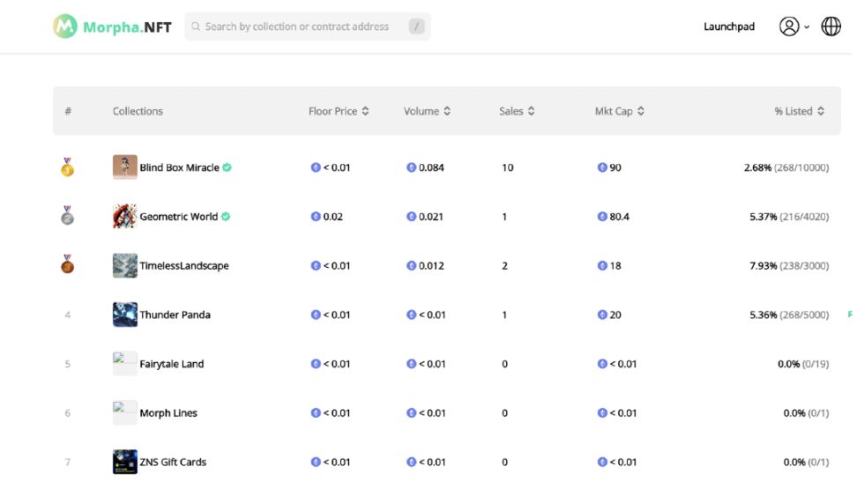857x504 pixels.
Task: Click the user profile avatar icon
Action: 789,26
